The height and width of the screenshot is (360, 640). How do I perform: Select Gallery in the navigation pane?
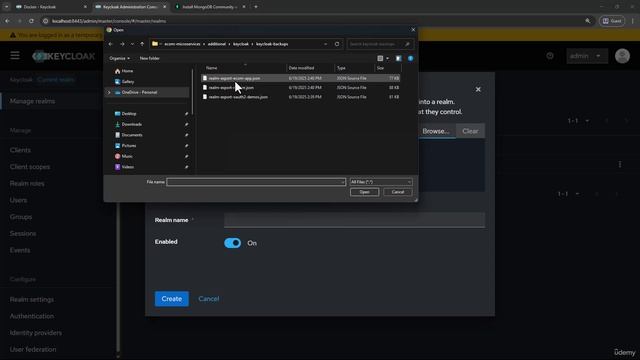pos(128,82)
